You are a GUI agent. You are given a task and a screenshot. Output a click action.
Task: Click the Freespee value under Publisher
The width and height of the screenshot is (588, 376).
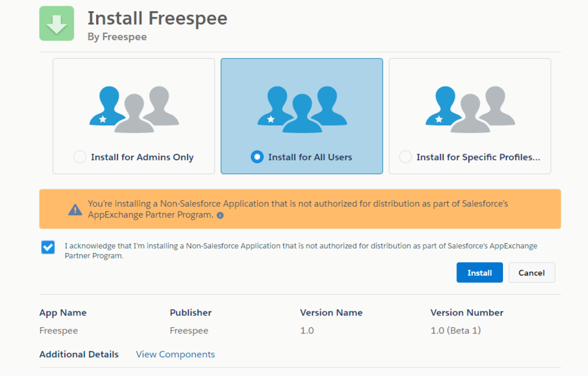point(189,331)
